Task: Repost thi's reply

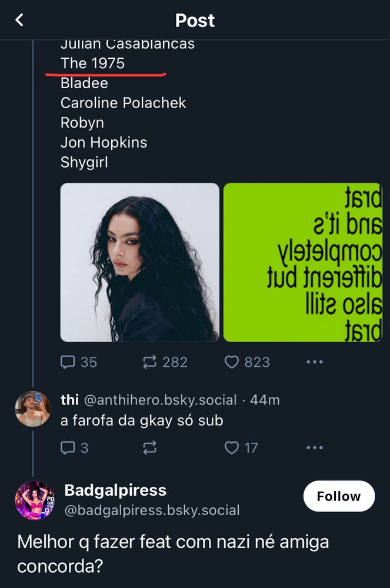Action: click(x=150, y=448)
